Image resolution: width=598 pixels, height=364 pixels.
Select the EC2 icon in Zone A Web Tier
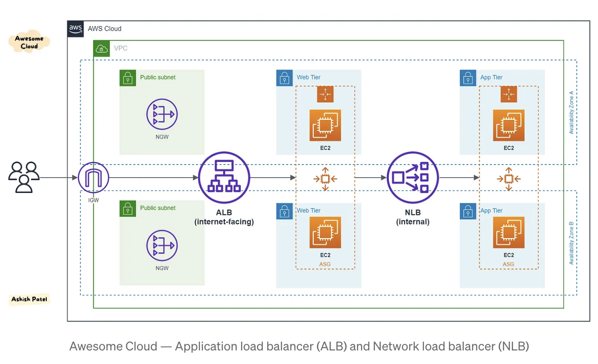(325, 125)
